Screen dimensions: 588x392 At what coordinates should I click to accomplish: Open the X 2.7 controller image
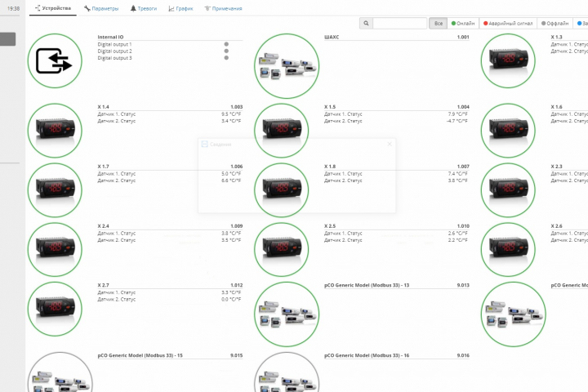pos(55,309)
